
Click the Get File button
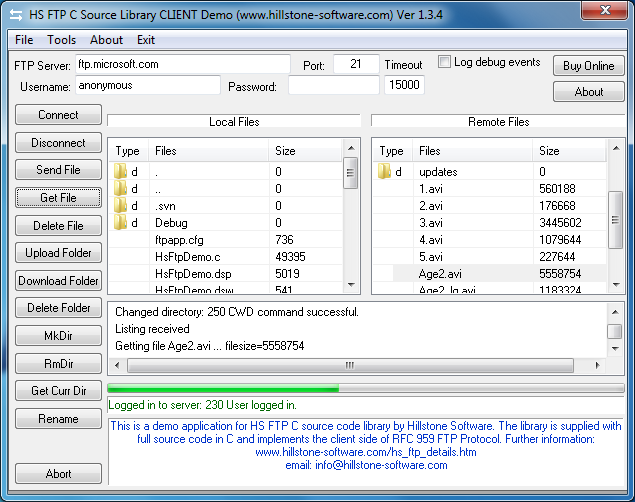tap(58, 198)
